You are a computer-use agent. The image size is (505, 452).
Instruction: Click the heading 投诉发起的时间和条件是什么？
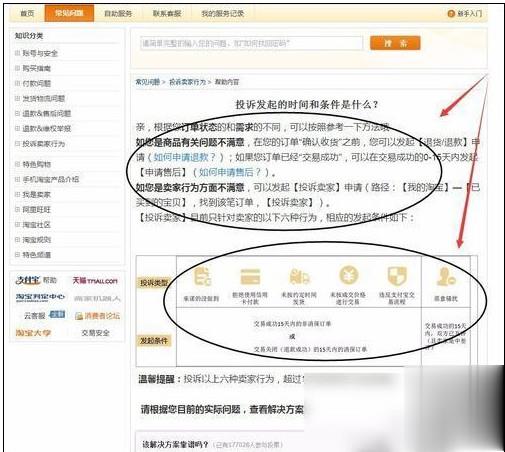click(x=307, y=105)
